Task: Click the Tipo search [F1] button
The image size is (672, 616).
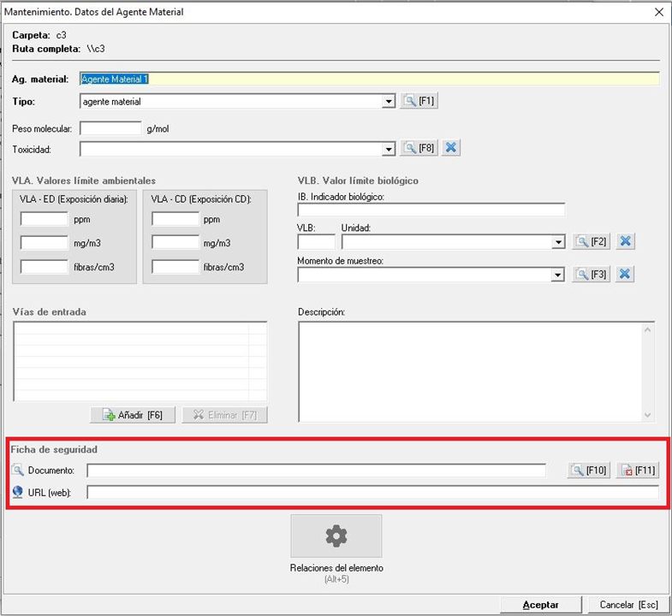Action: click(419, 102)
